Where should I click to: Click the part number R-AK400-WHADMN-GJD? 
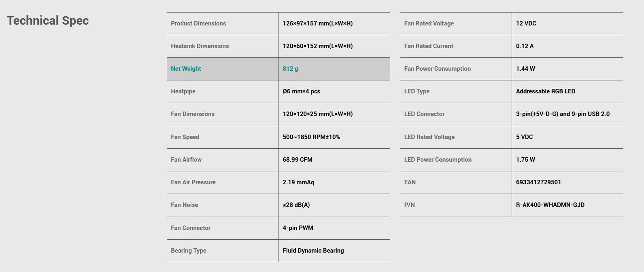(550, 205)
